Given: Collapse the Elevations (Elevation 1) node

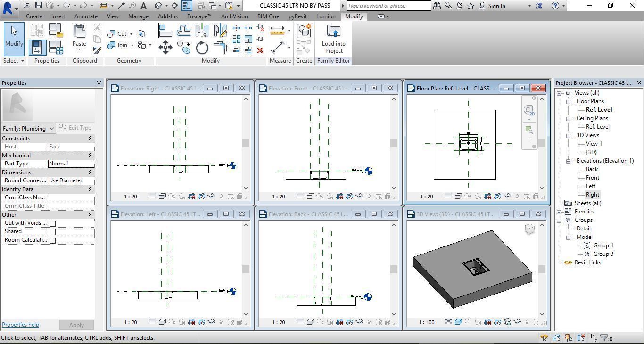Looking at the screenshot, I should tap(569, 161).
